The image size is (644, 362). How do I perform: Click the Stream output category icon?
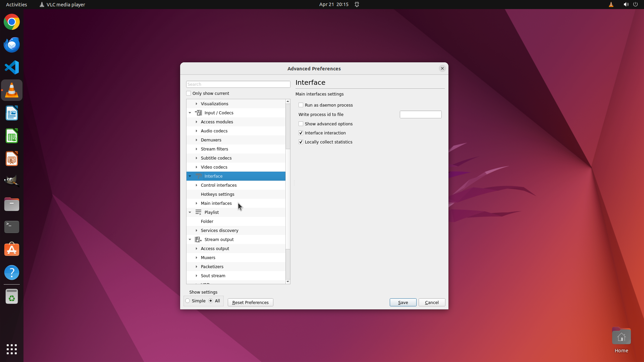coord(198,239)
